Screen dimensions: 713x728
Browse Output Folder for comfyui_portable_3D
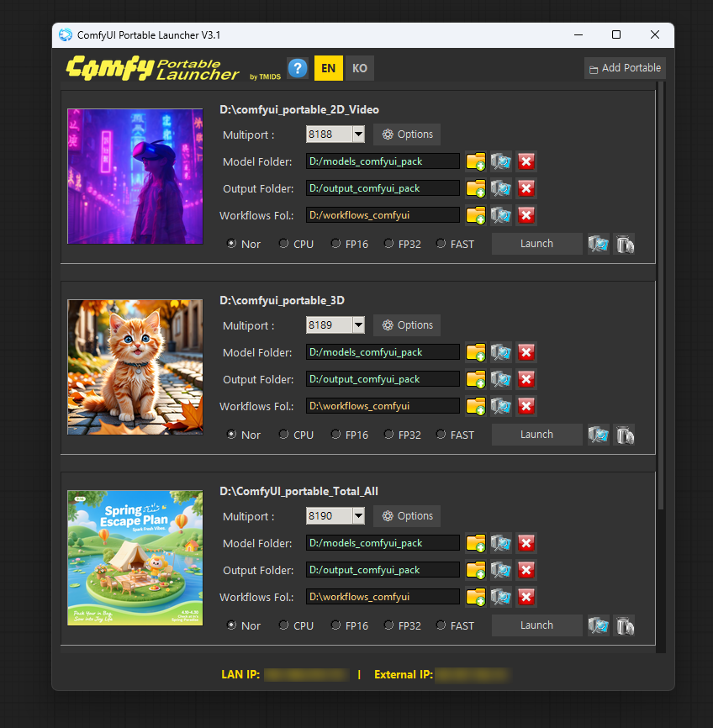pyautogui.click(x=476, y=379)
